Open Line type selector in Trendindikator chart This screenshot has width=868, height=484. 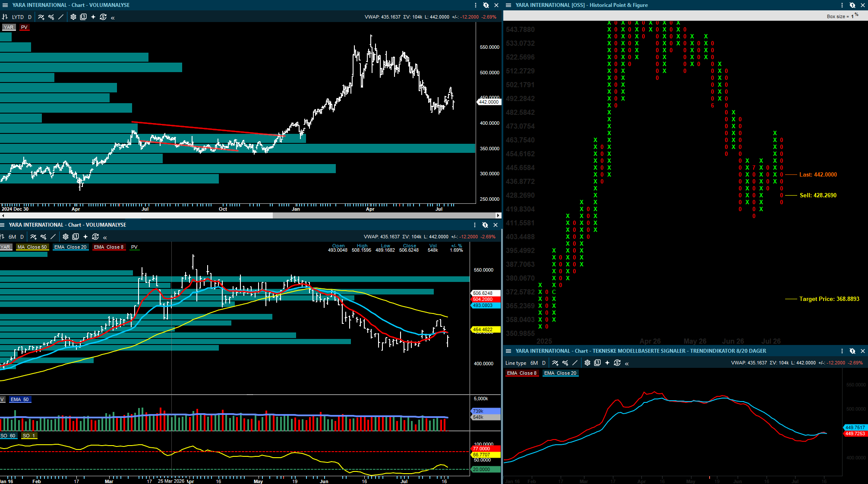(x=516, y=363)
